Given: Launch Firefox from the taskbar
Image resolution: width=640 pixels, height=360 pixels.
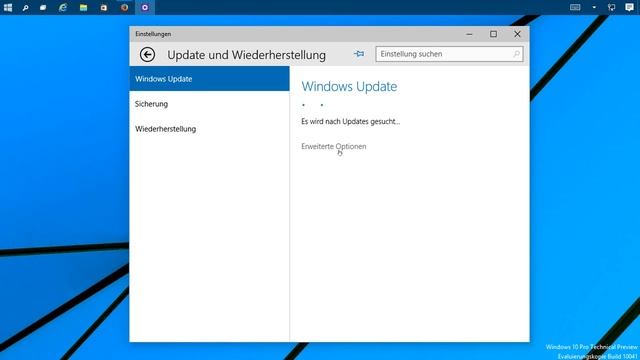Looking at the screenshot, I should pyautogui.click(x=124, y=7).
